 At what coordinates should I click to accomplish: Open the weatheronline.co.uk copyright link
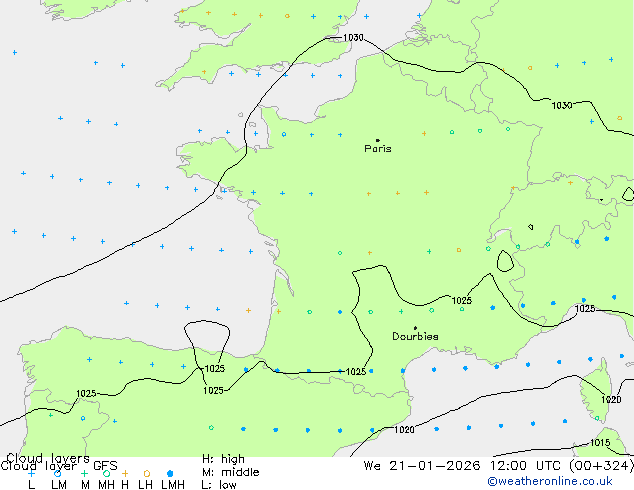pyautogui.click(x=549, y=481)
